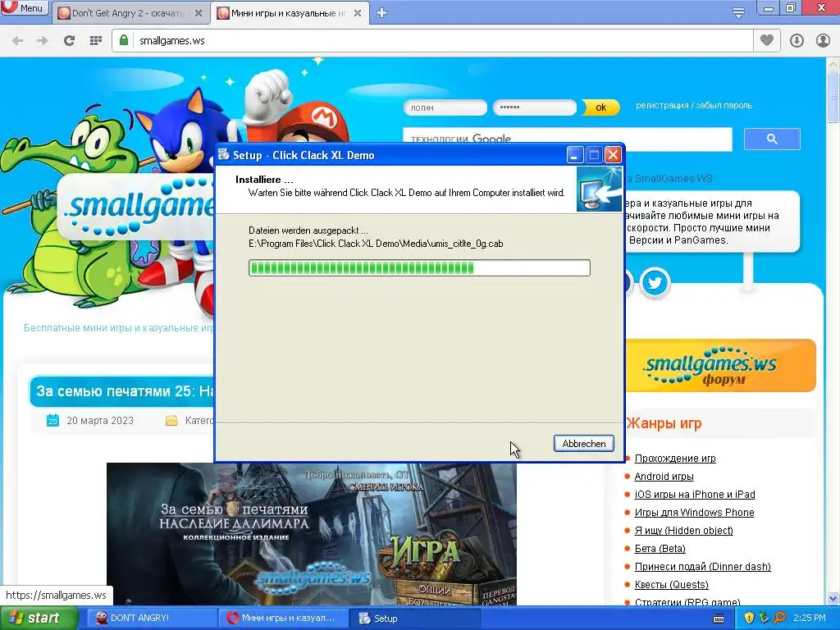Bookmark the page with the heart icon
Screen dimensions: 840x630
[767, 40]
